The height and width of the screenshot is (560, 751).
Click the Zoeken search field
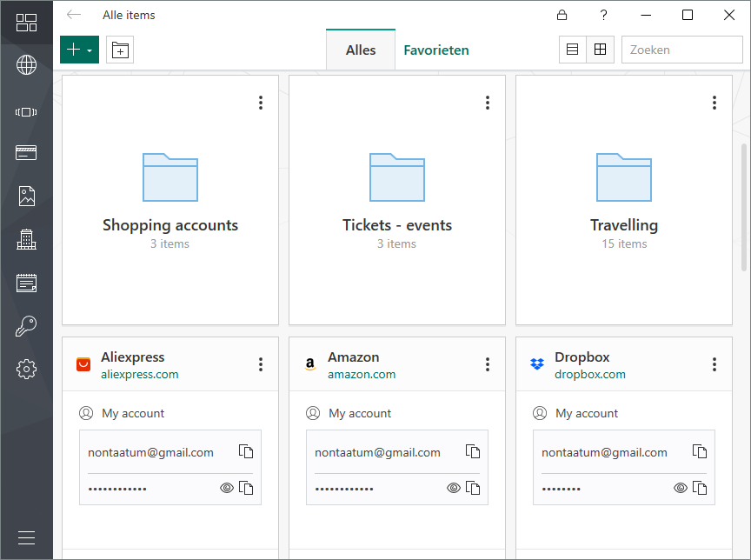[681, 50]
